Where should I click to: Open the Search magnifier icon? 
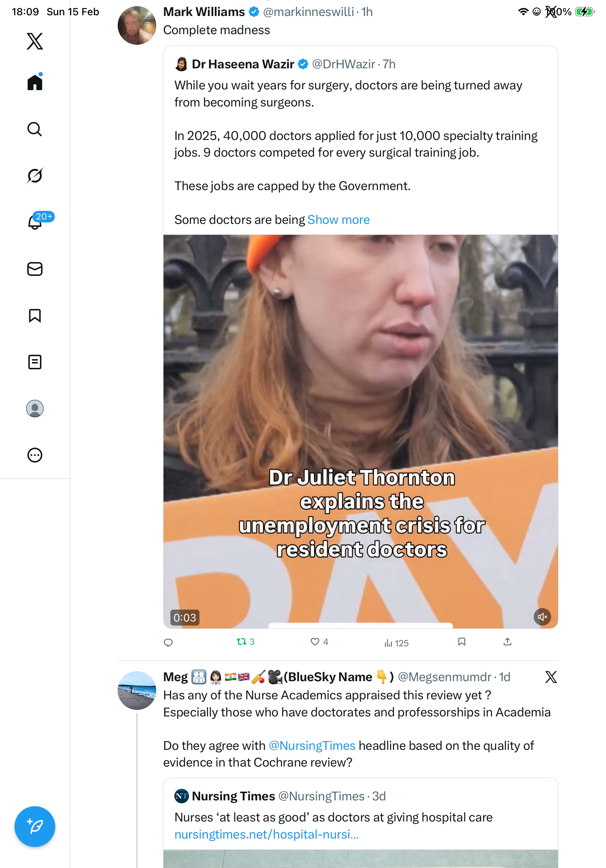(35, 129)
